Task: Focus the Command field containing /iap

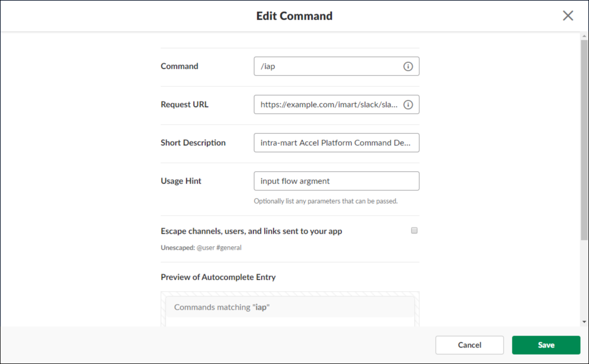Action: [329, 67]
